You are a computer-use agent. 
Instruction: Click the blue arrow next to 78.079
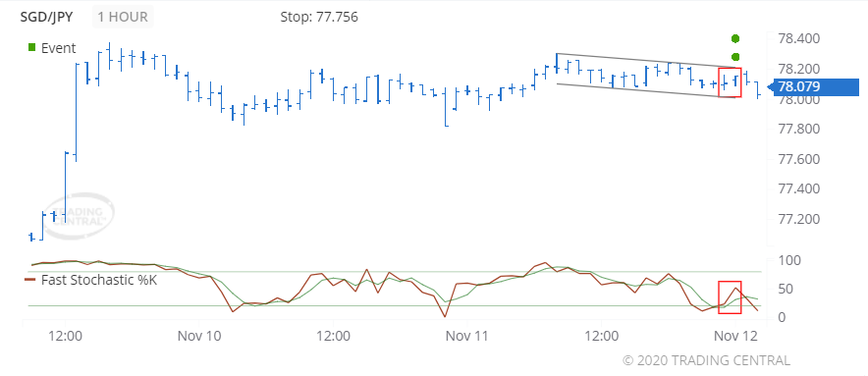click(x=770, y=87)
